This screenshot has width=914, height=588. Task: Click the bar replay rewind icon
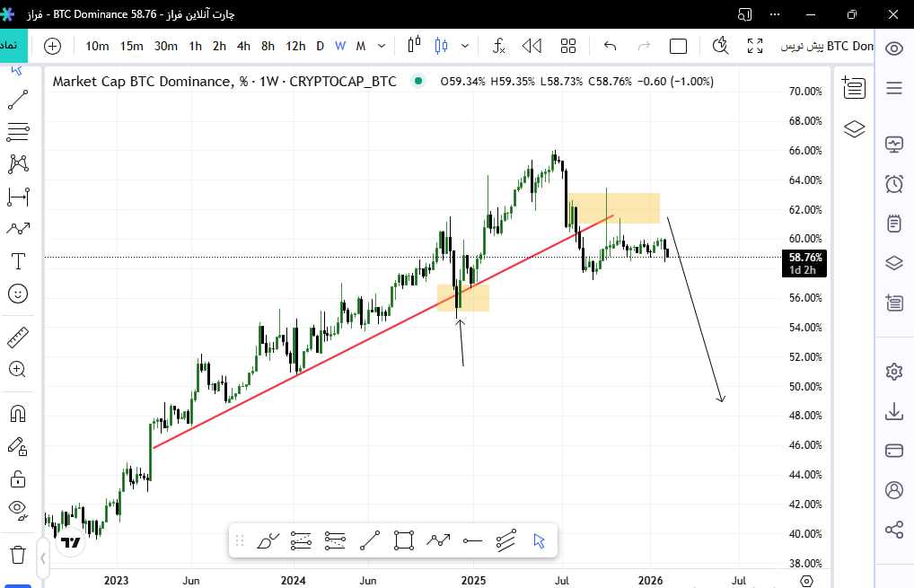[532, 46]
